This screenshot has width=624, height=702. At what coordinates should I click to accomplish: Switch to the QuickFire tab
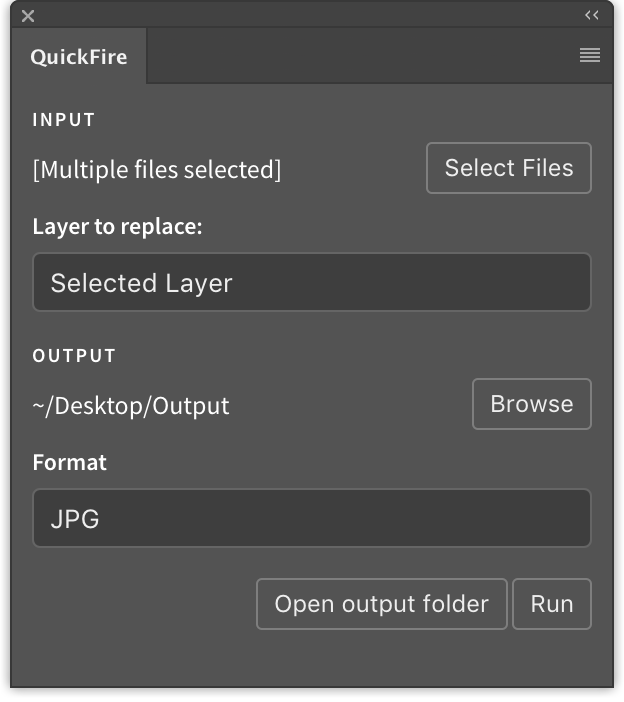click(x=79, y=56)
